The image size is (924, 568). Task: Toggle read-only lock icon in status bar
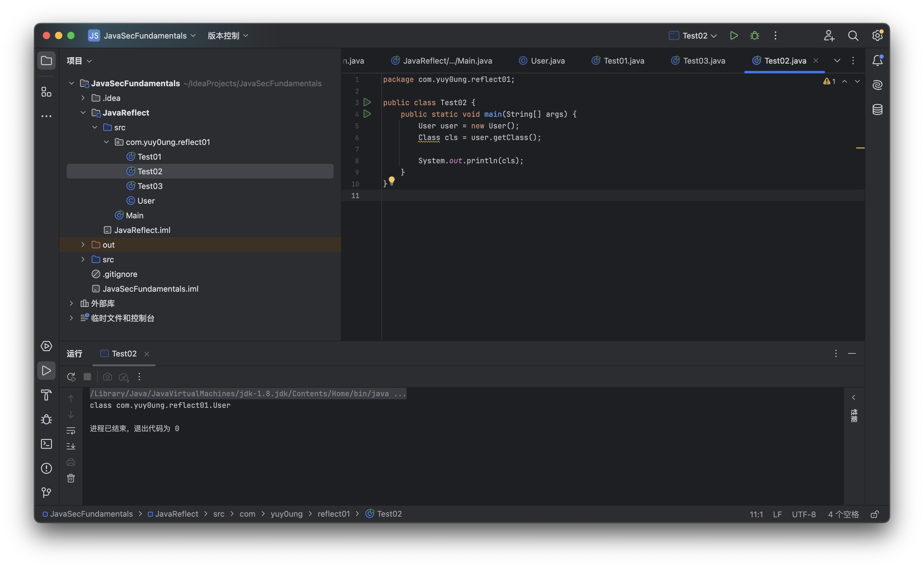point(875,514)
